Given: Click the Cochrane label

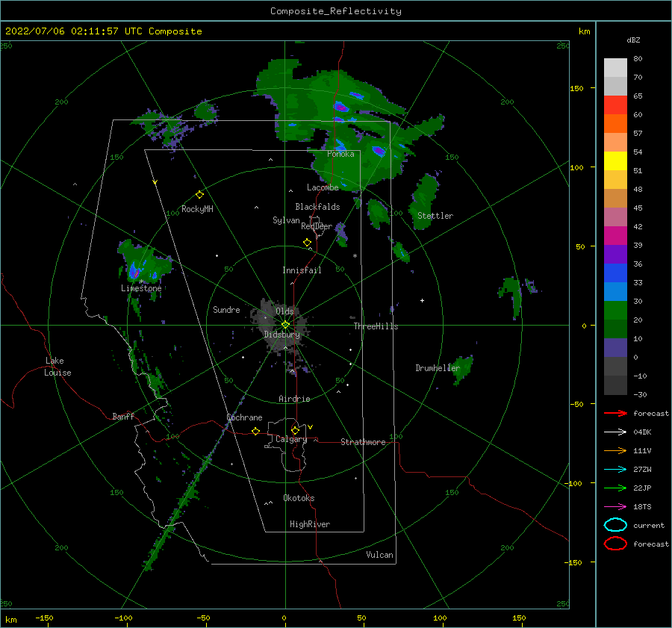Looking at the screenshot, I should click(x=244, y=417).
